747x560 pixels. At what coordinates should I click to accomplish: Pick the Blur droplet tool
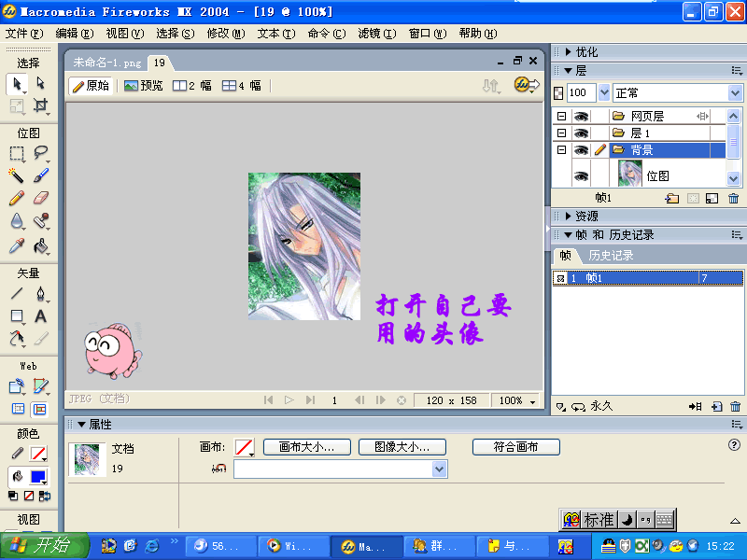[x=17, y=221]
